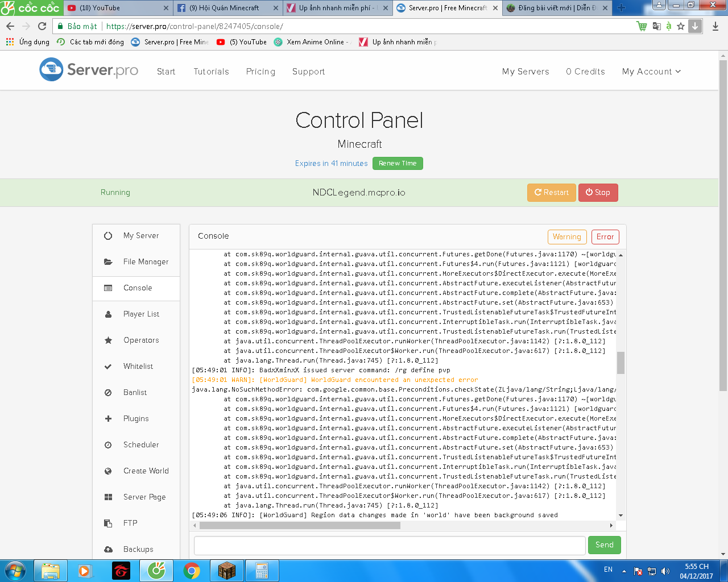Image resolution: width=728 pixels, height=582 pixels.
Task: Open Ứng dụng apps bookmark
Action: (x=27, y=42)
